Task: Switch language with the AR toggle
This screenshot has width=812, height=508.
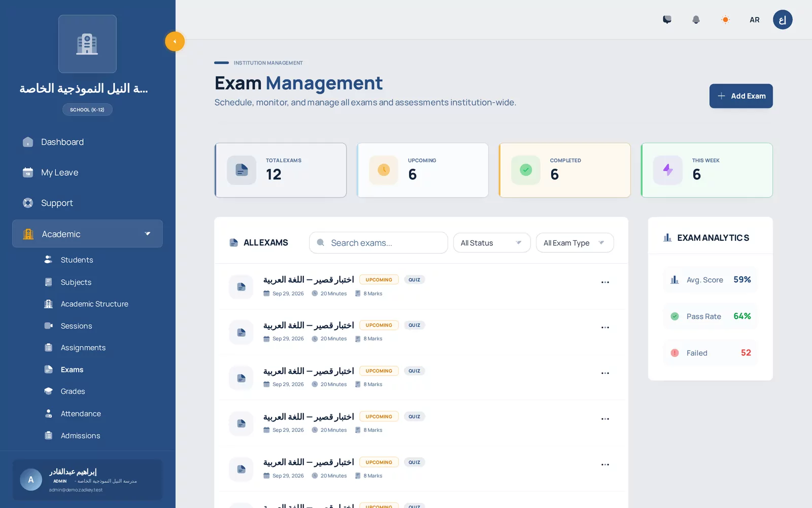Action: (x=755, y=20)
